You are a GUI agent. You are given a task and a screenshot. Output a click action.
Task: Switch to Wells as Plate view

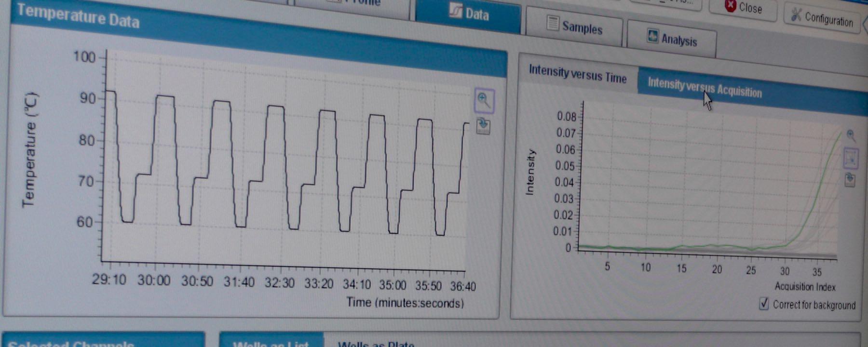click(x=376, y=343)
